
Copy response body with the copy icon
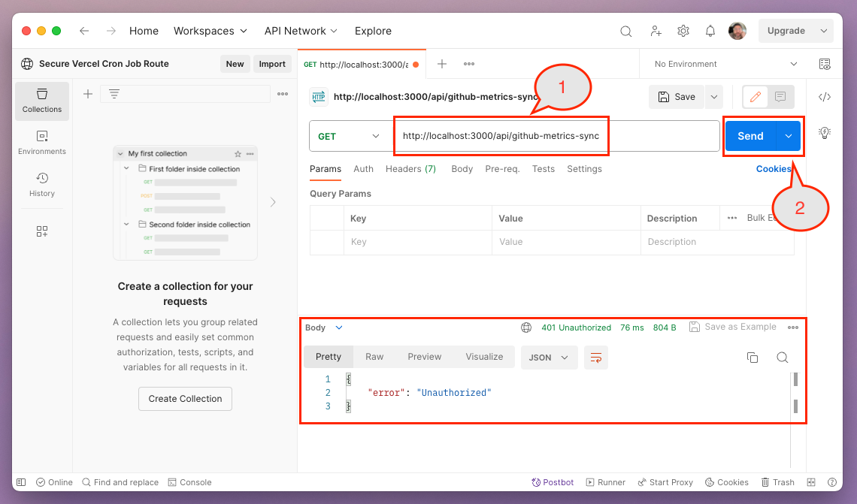tap(752, 358)
